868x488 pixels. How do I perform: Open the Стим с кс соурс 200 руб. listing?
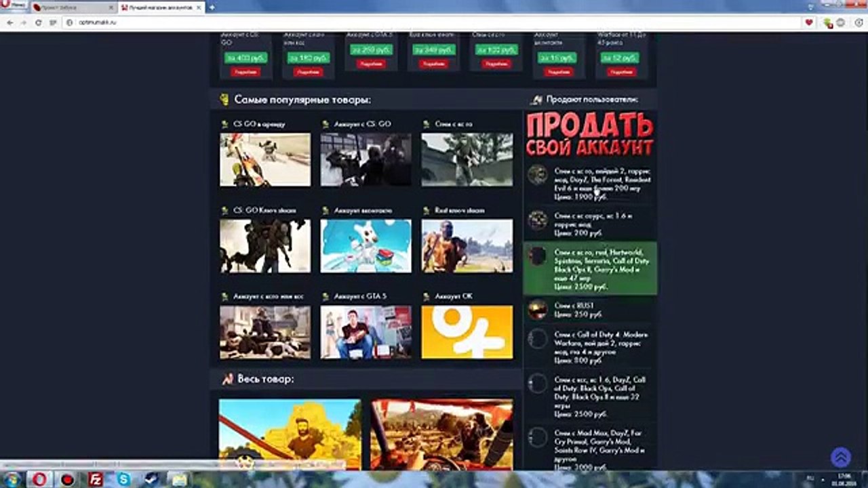[x=590, y=224]
